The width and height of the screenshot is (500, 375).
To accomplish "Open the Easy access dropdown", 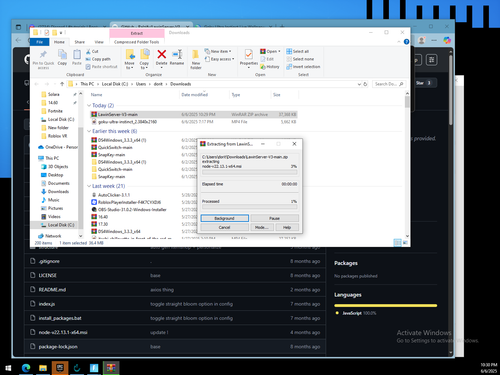I will 220,59.
